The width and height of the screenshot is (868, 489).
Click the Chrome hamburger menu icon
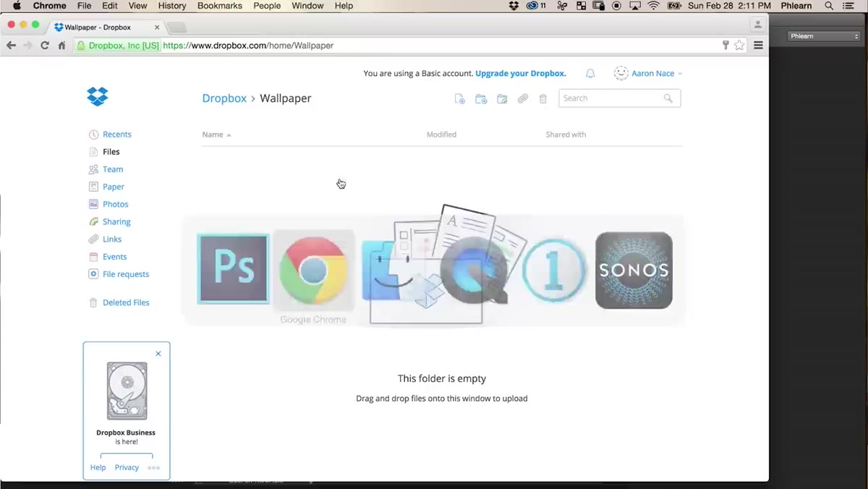pos(758,45)
